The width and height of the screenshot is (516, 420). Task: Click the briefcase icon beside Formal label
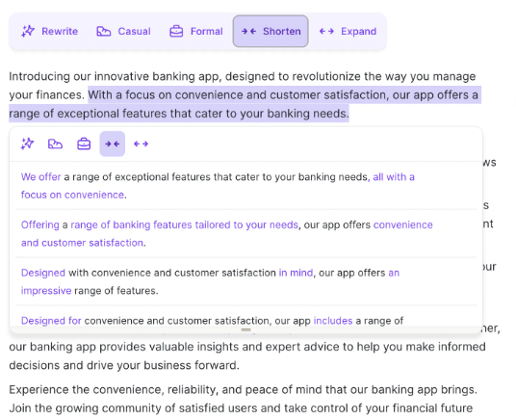[x=176, y=31]
